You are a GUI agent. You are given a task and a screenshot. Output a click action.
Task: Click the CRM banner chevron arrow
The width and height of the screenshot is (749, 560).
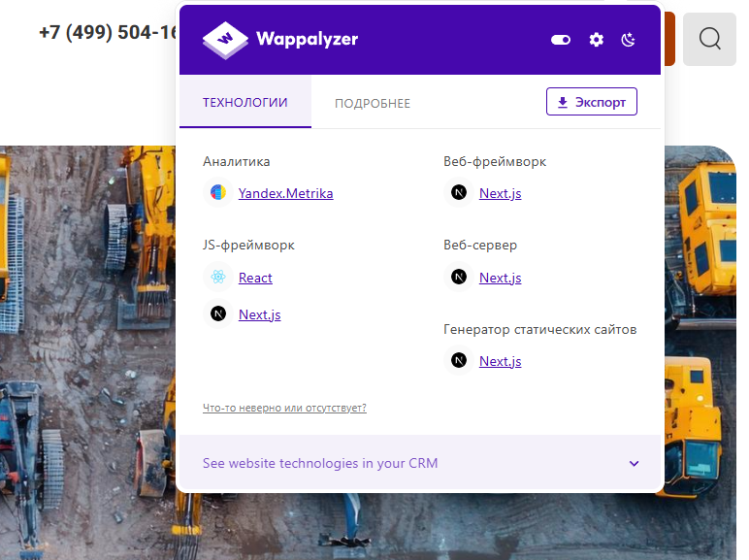tap(634, 464)
